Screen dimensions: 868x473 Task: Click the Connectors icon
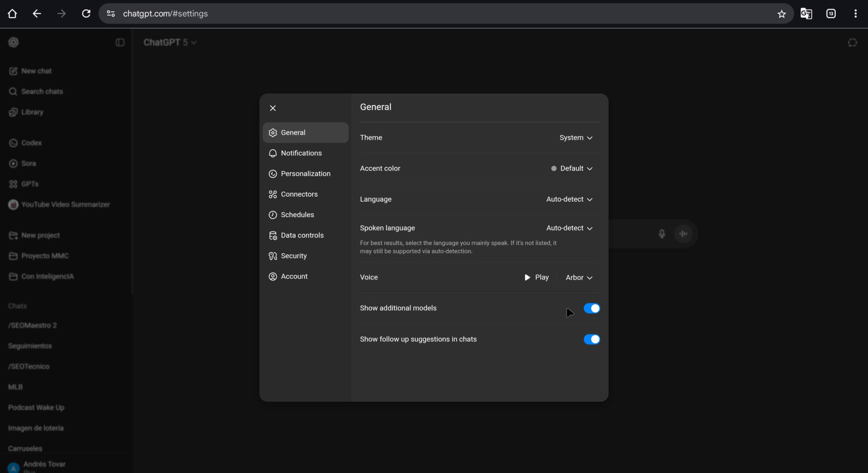click(x=273, y=194)
